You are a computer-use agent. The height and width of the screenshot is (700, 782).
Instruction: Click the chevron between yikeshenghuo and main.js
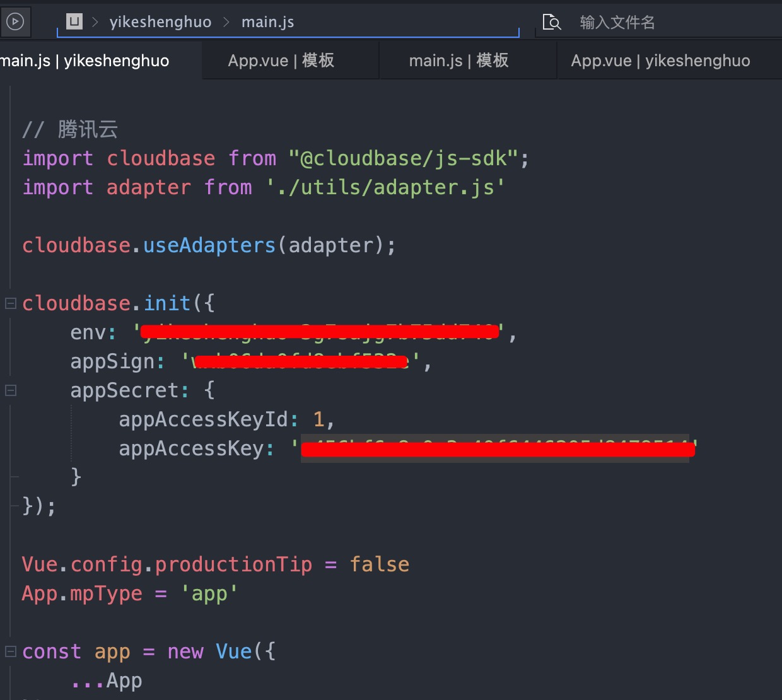[226, 23]
